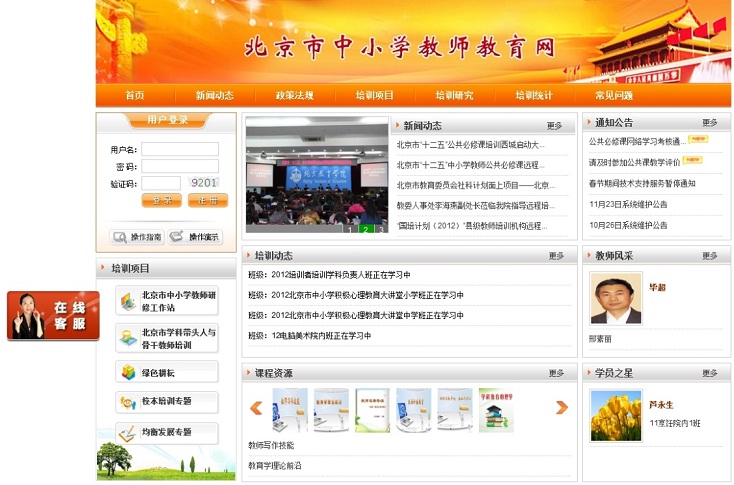
Task: Expand 通知公告 section via 更多
Action: [x=709, y=123]
